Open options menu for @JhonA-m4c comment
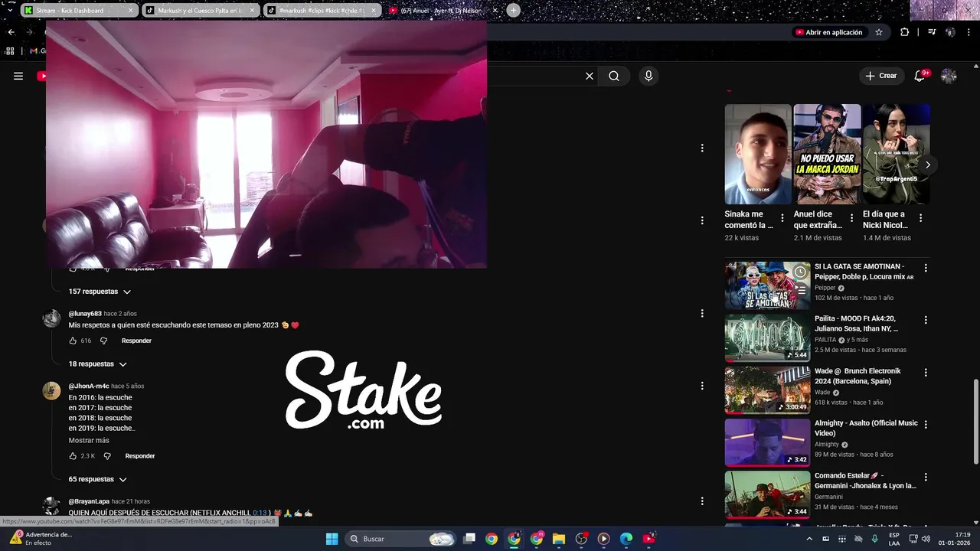Image resolution: width=980 pixels, height=551 pixels. tap(702, 386)
